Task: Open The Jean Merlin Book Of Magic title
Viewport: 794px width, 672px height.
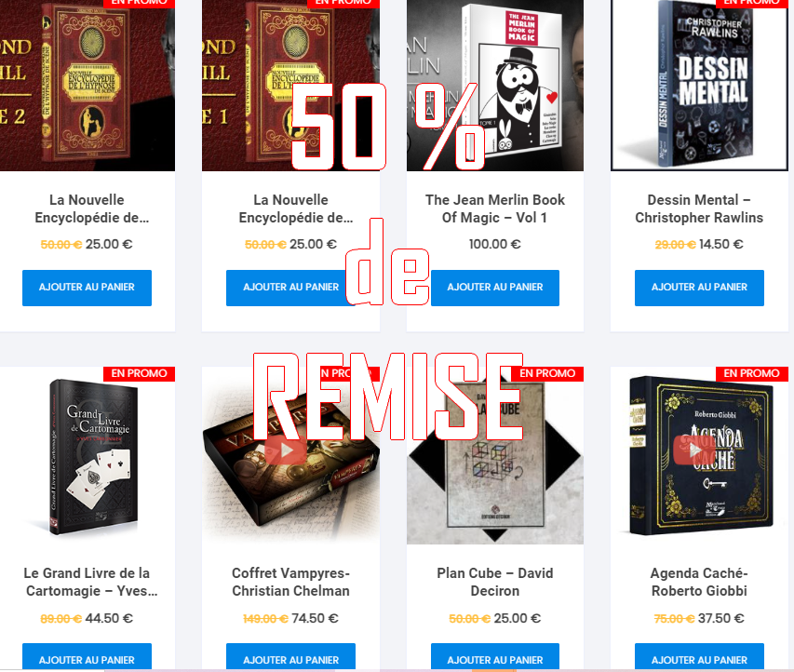Action: tap(494, 208)
